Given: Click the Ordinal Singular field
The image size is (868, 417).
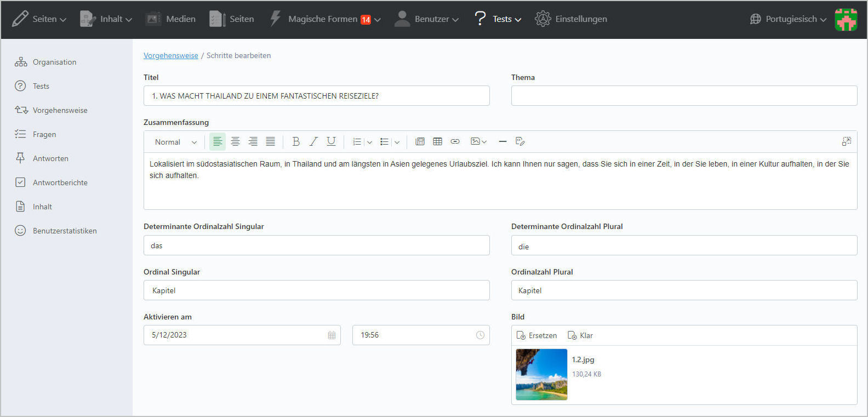Looking at the screenshot, I should pos(317,290).
